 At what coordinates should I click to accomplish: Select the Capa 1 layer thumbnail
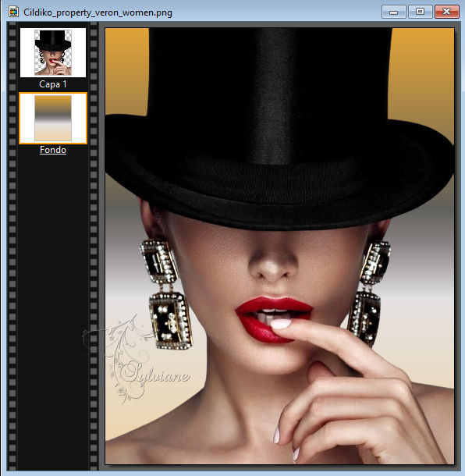53,52
